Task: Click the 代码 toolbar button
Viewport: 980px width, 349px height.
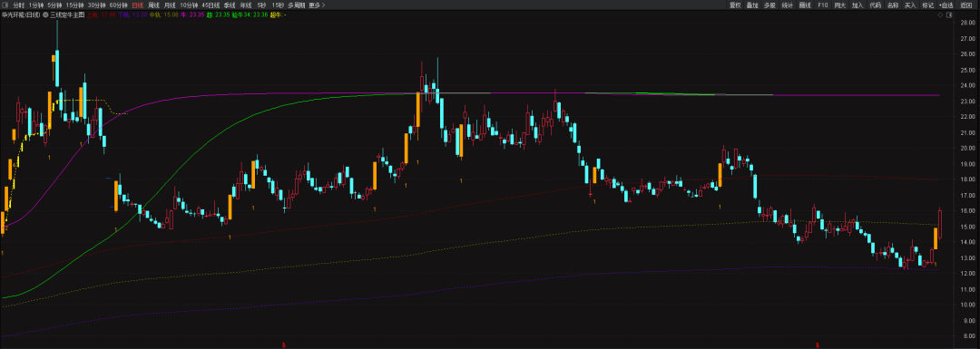Action: pyautogui.click(x=875, y=5)
